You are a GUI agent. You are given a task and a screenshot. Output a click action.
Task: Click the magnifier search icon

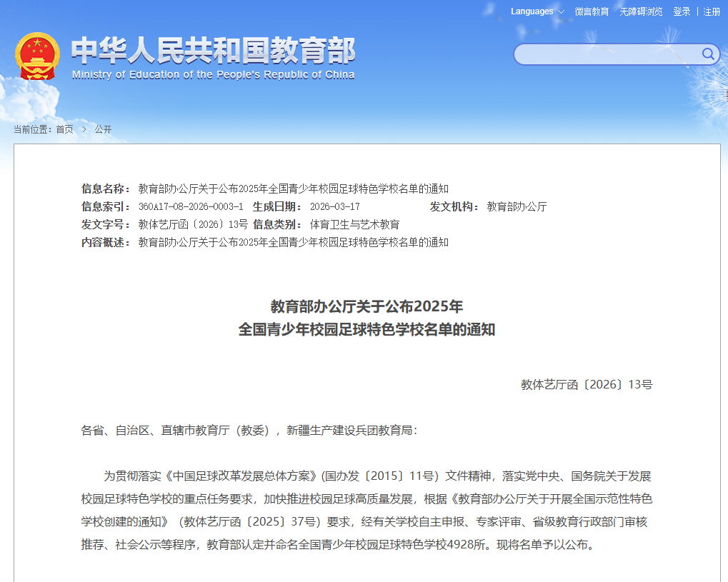[708, 54]
